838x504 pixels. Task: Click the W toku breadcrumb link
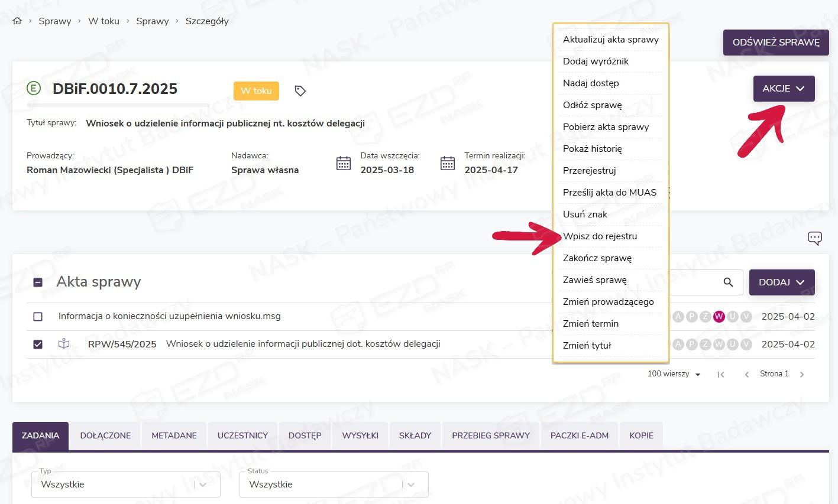pyautogui.click(x=103, y=21)
